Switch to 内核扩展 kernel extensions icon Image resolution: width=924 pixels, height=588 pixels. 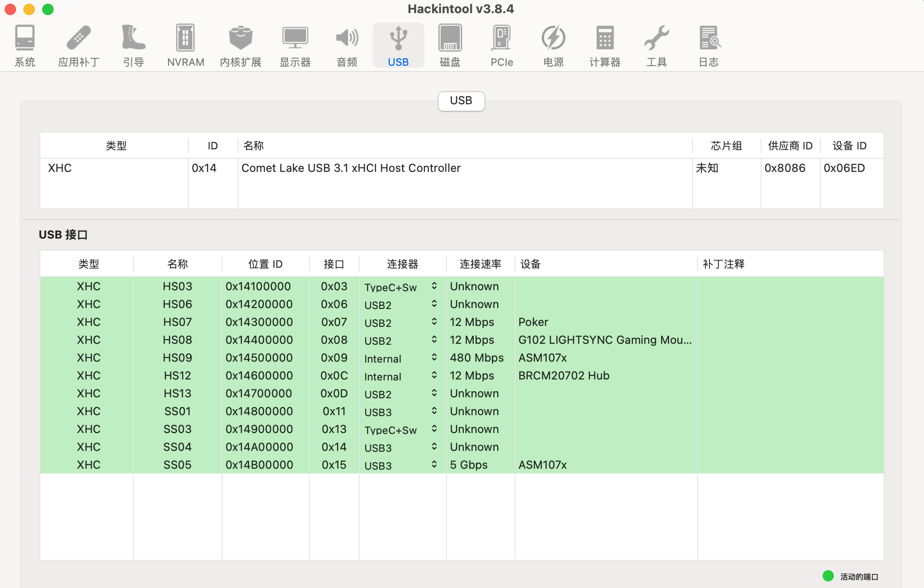tap(240, 45)
